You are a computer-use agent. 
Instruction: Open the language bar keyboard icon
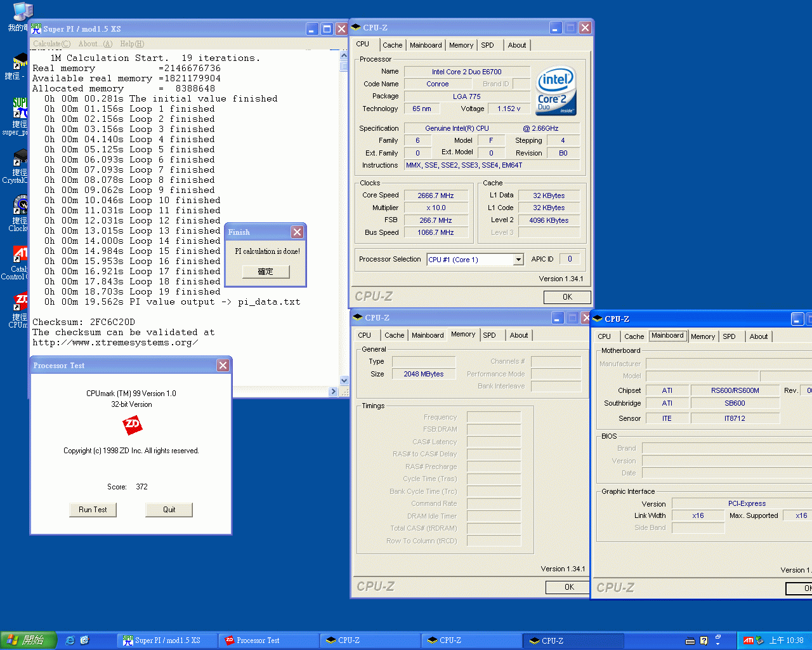690,640
